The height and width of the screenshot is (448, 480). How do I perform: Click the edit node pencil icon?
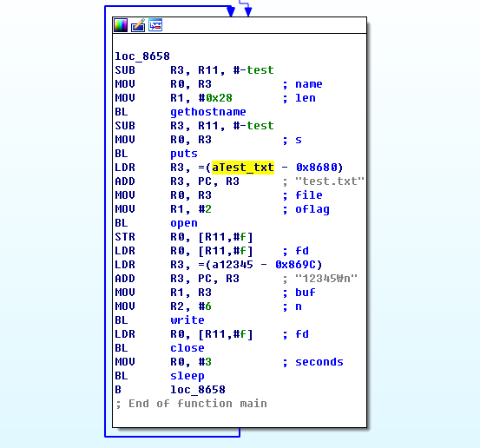click(138, 25)
